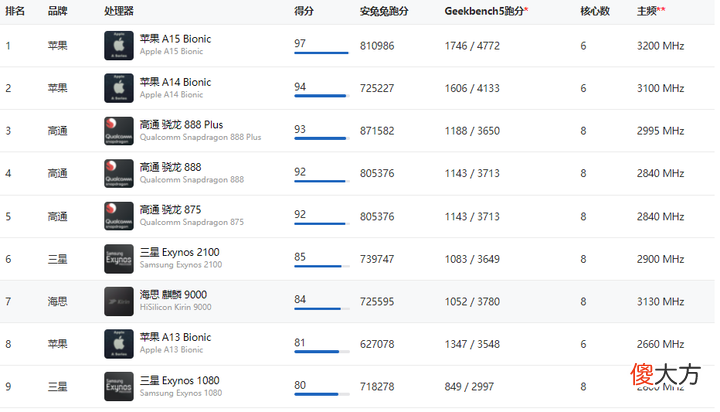Click the Apple A13 Bionic chip icon
Screen dimensions: 720x412
[119, 344]
